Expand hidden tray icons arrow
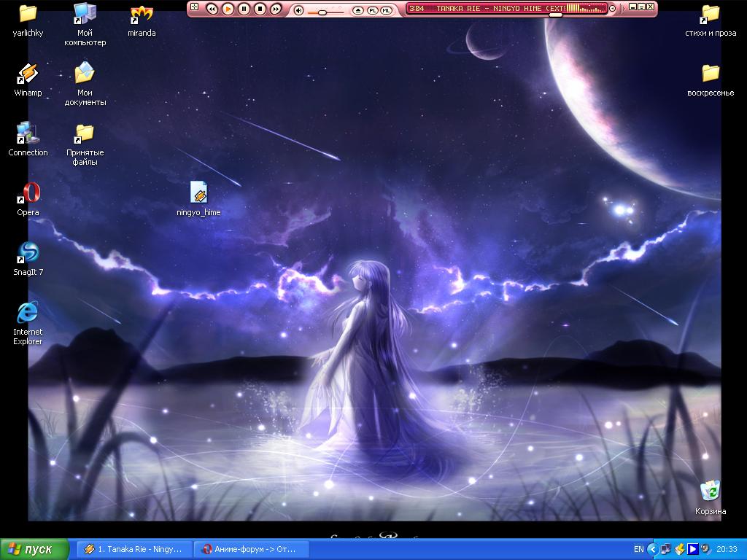The width and height of the screenshot is (747, 560). (653, 549)
